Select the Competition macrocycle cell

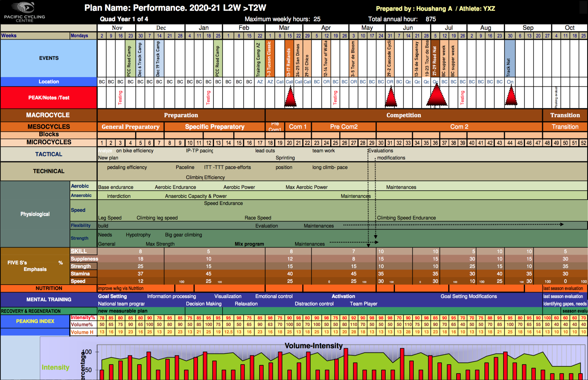[403, 115]
